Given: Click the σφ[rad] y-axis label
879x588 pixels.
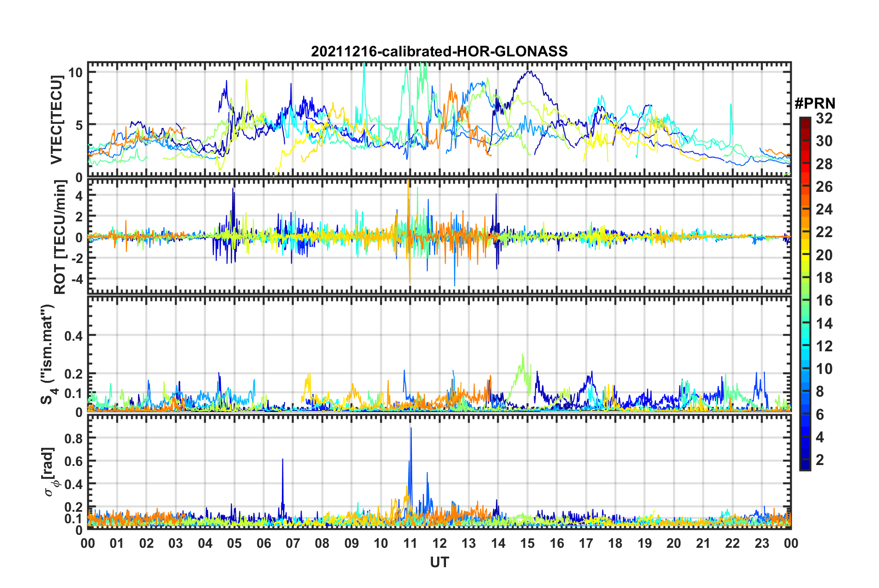Looking at the screenshot, I should click(50, 472).
